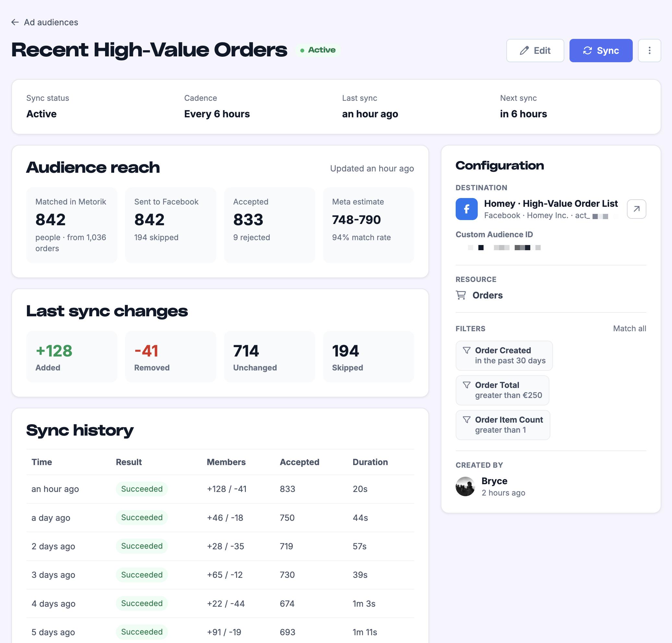Viewport: 672px width, 643px height.
Task: Click Succeeded badge for 5 days ago
Action: pos(142,632)
